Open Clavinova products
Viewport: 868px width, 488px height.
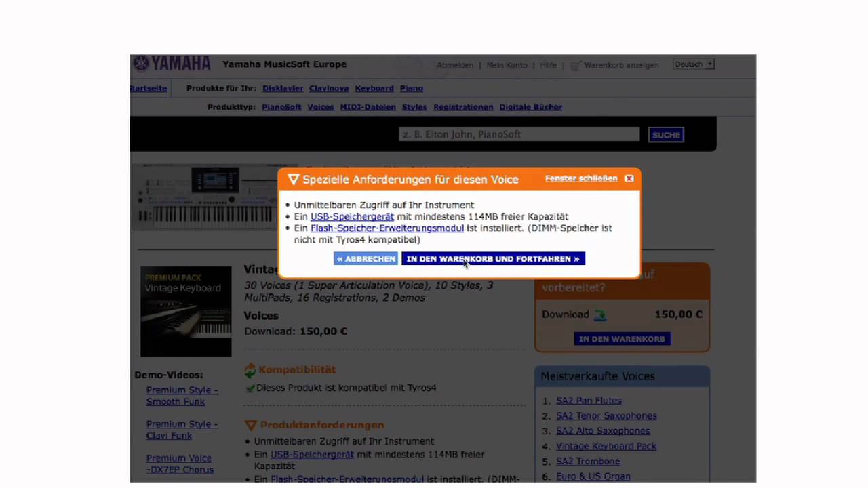(329, 88)
